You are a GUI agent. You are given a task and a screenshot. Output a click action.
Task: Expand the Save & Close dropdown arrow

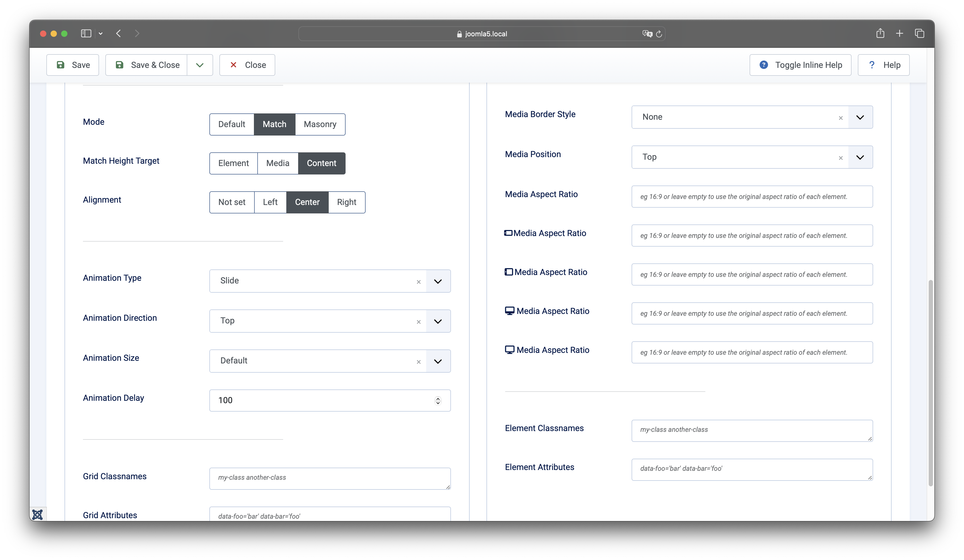click(x=200, y=65)
